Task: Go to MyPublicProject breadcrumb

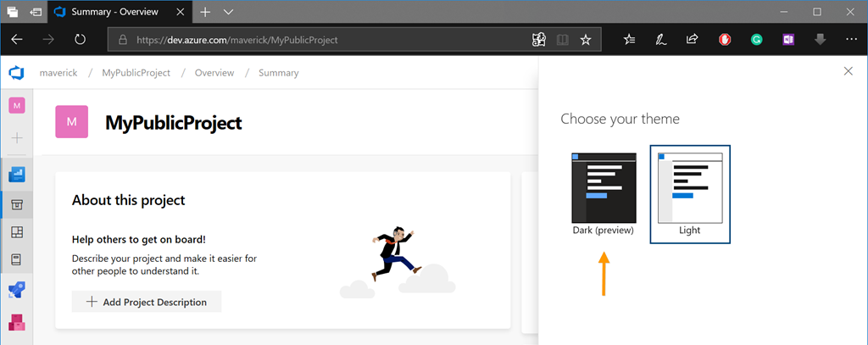Action: tap(136, 73)
